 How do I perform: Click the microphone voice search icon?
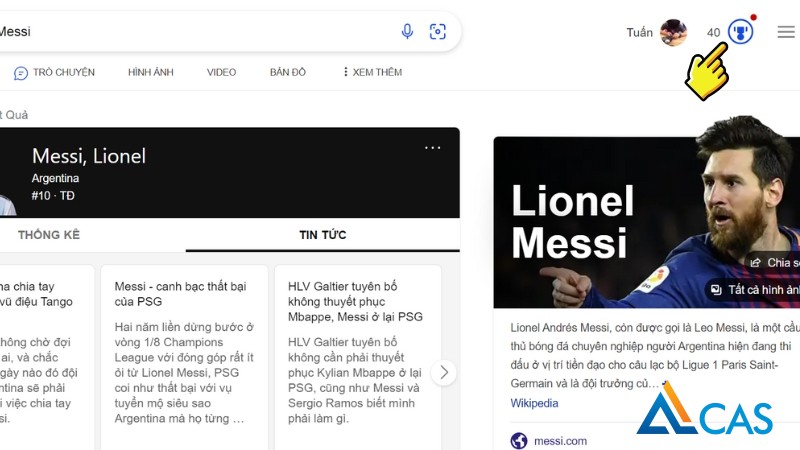(x=407, y=32)
